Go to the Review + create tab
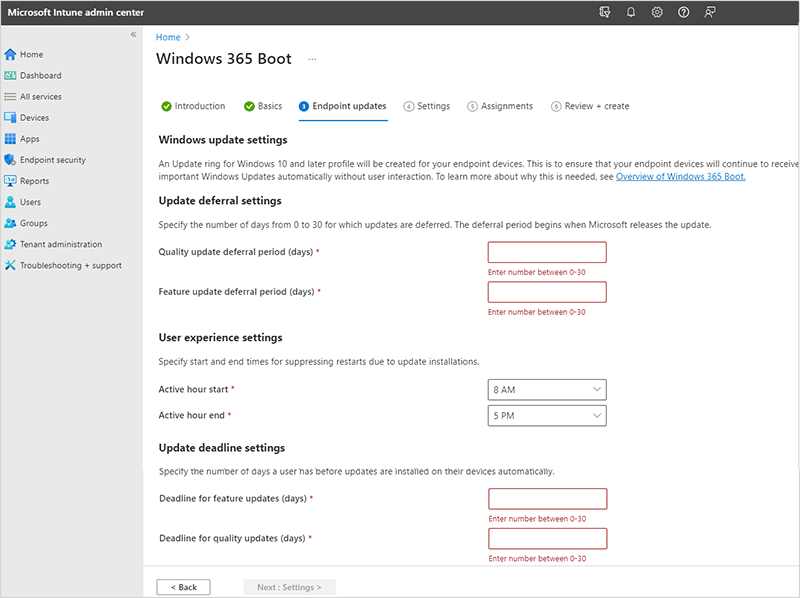This screenshot has height=598, width=800. (x=590, y=106)
